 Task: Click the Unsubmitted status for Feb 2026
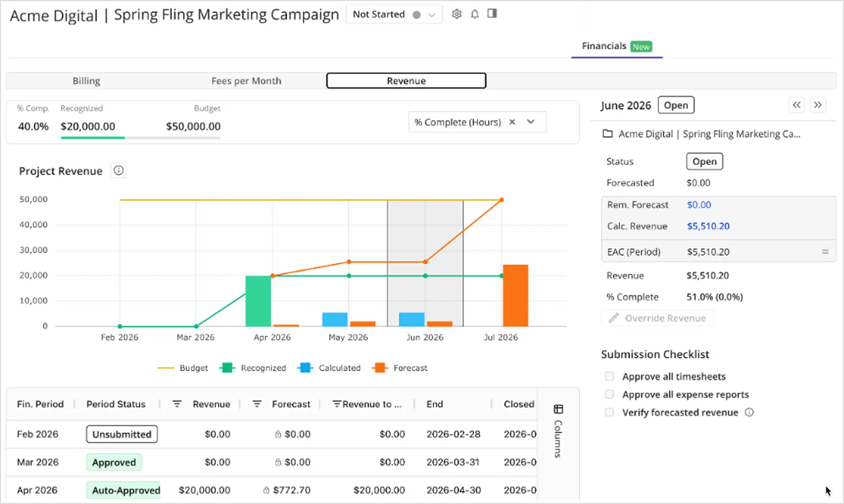pyautogui.click(x=122, y=434)
